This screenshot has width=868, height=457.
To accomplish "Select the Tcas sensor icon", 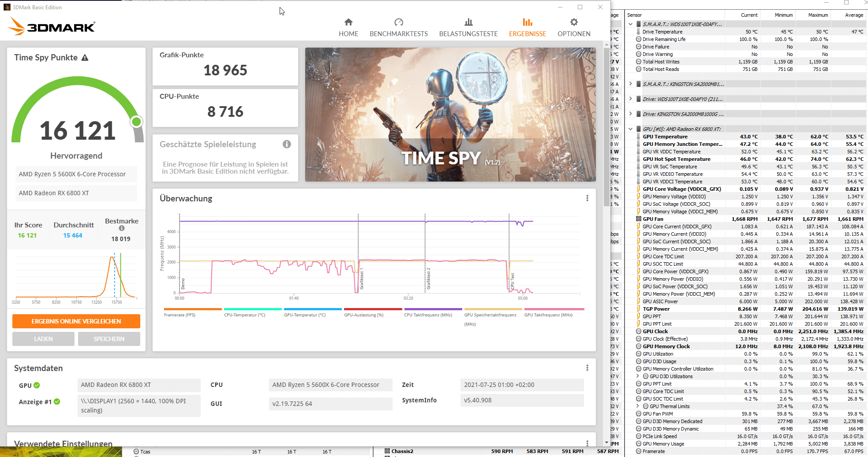I will [136, 452].
